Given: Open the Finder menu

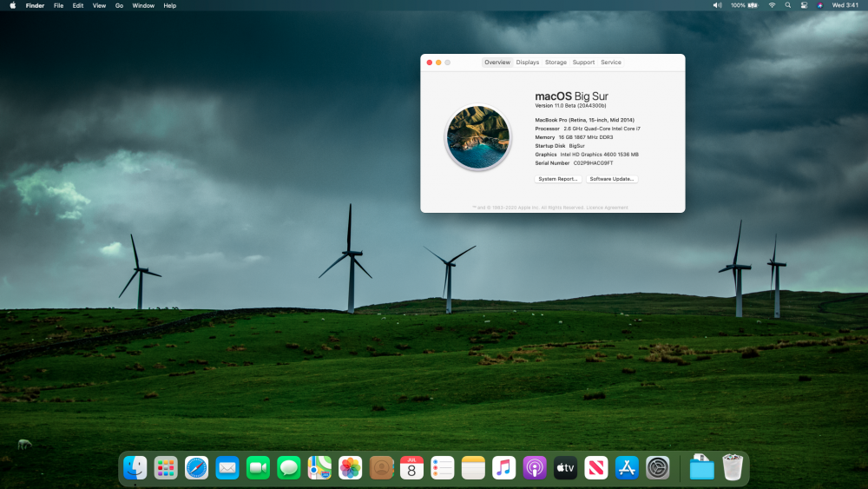Looking at the screenshot, I should pos(35,5).
